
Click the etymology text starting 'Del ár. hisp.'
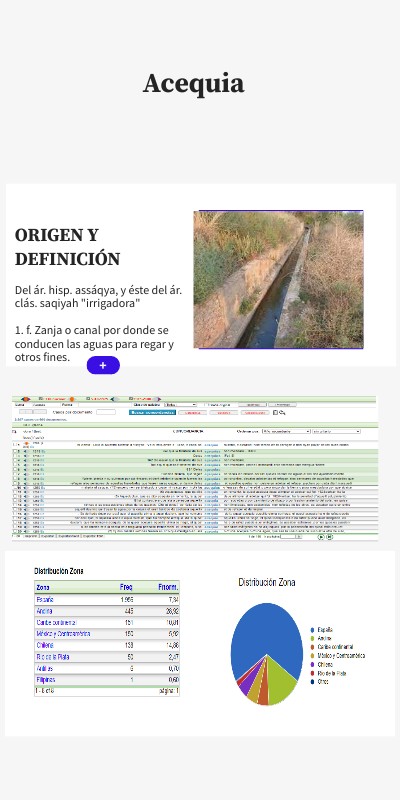(98, 297)
